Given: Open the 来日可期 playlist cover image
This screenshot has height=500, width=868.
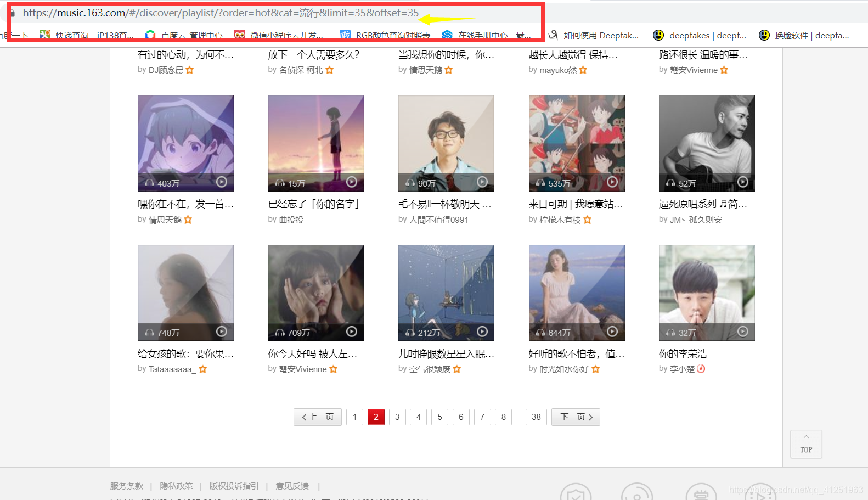Looking at the screenshot, I should [577, 143].
